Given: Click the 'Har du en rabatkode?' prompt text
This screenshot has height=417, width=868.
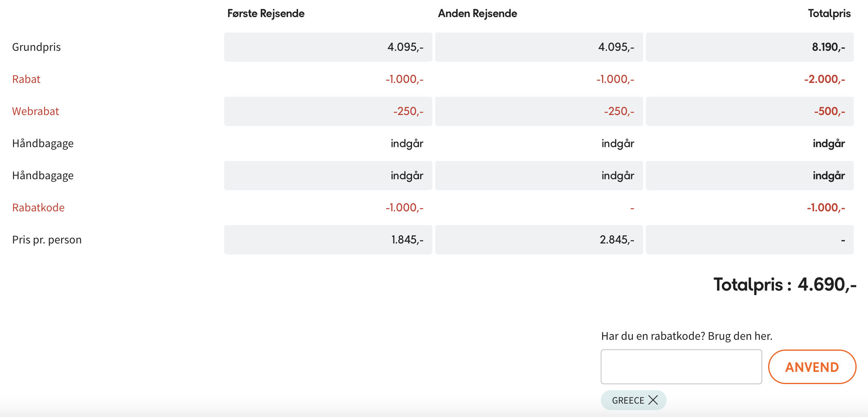Looking at the screenshot, I should tap(687, 336).
